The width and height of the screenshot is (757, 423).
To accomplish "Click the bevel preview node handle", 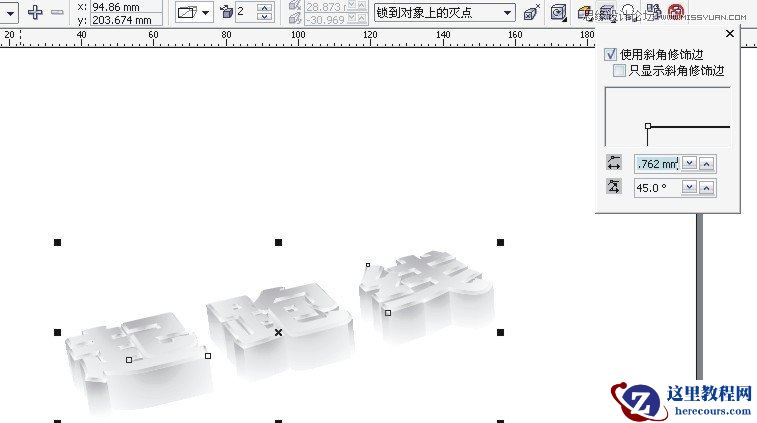I will click(648, 126).
